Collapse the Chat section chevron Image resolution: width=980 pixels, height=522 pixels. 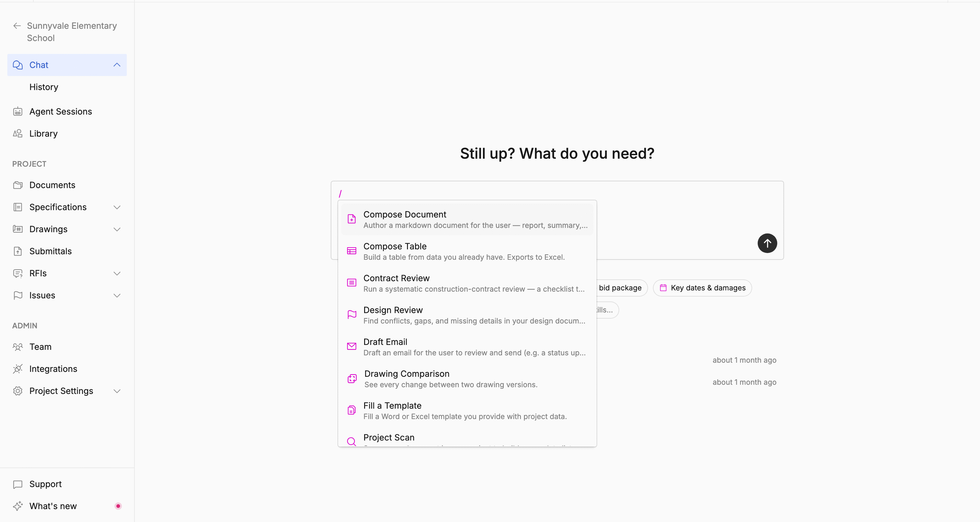[x=117, y=65]
